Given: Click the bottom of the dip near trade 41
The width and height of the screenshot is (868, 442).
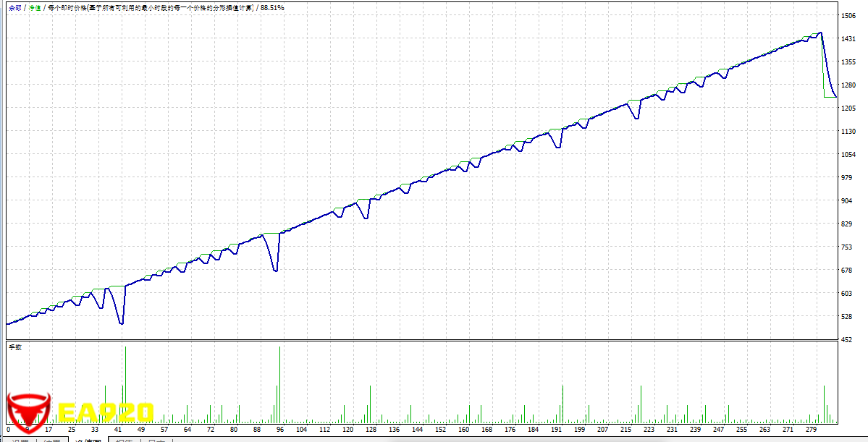Looking at the screenshot, I should [x=122, y=323].
